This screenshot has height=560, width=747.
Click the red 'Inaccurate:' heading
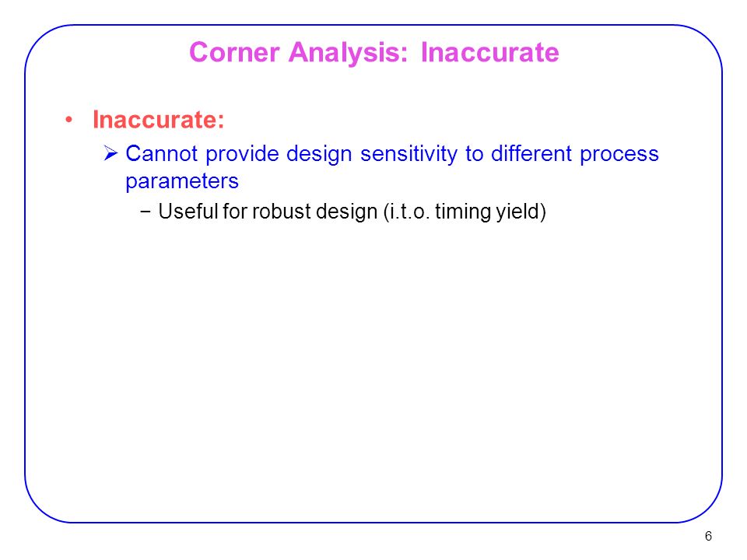click(158, 119)
